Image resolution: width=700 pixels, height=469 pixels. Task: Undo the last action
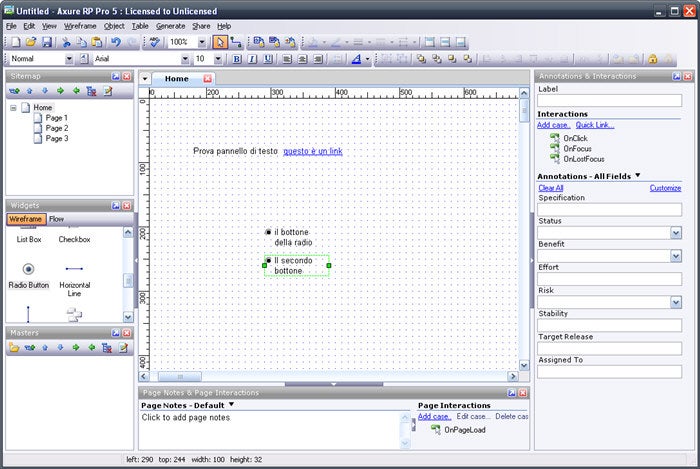point(116,42)
